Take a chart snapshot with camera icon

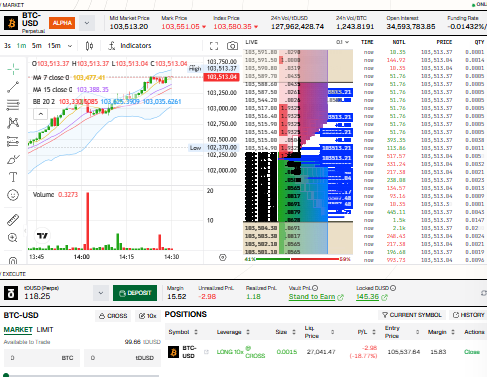click(x=232, y=46)
